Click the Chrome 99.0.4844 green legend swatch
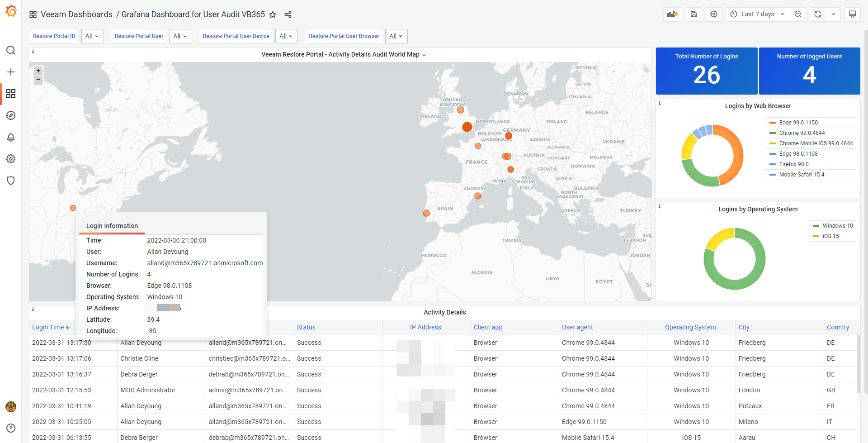The width and height of the screenshot is (868, 443). pos(773,133)
